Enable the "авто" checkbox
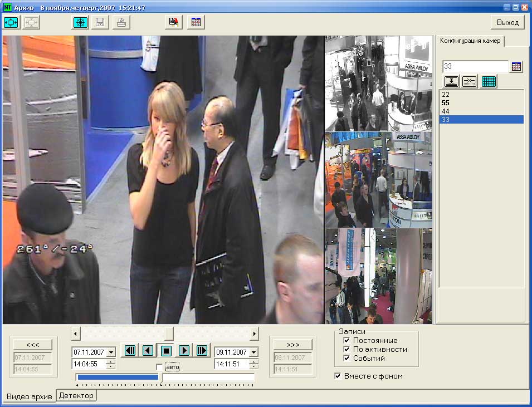Viewport: 532px width, 407px height. tap(160, 367)
